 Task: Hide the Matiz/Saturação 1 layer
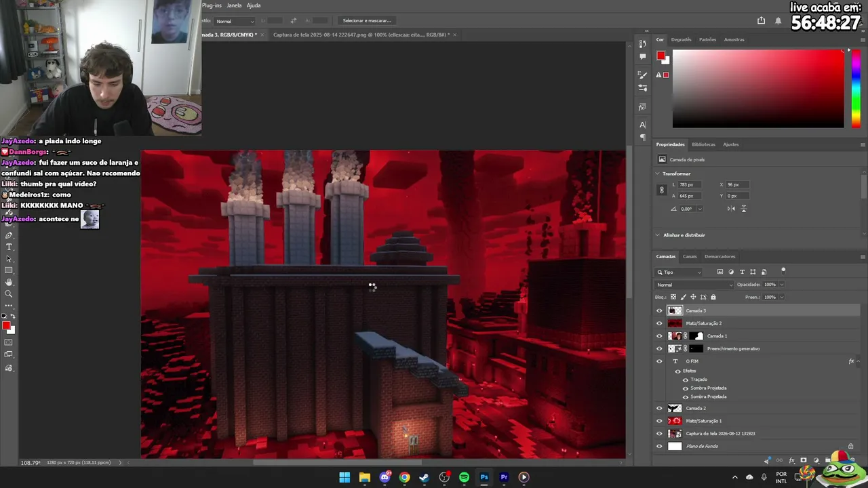coord(659,421)
